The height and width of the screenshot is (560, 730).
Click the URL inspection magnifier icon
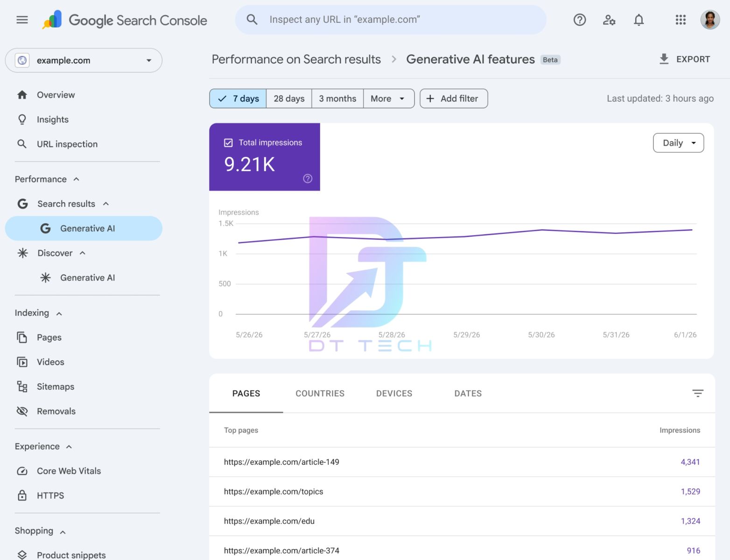pyautogui.click(x=22, y=144)
